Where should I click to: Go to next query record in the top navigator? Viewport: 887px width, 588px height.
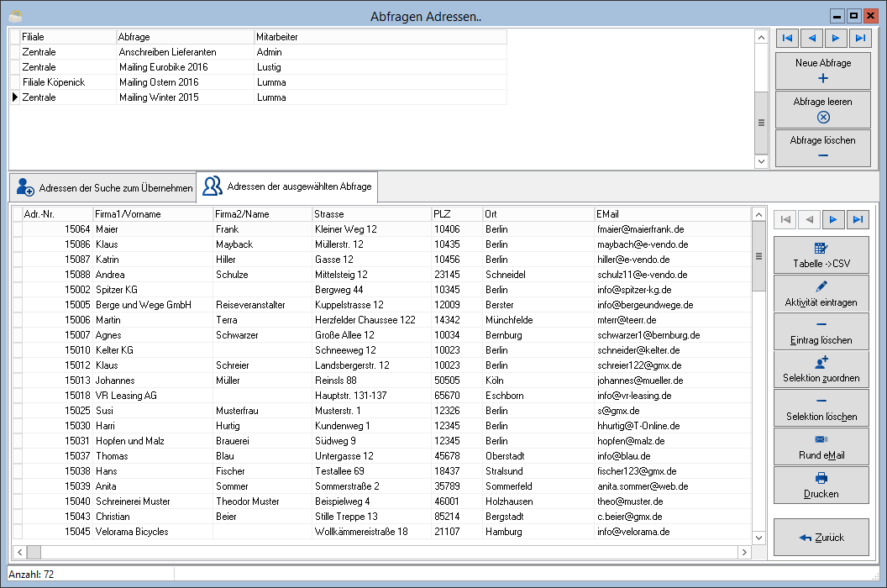(x=836, y=38)
